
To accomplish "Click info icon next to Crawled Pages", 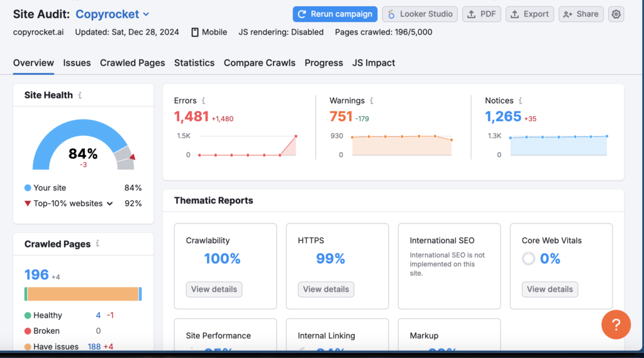I will point(97,244).
